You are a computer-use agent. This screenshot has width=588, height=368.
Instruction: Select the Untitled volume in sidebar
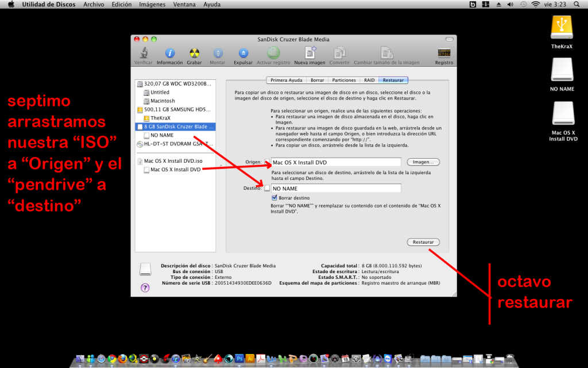tap(175, 93)
